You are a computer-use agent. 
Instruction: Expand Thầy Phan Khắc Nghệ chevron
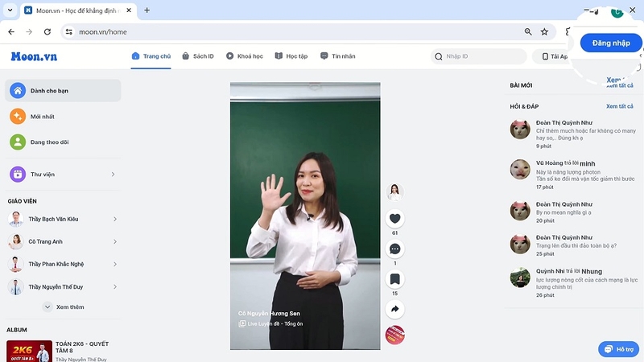tap(115, 265)
